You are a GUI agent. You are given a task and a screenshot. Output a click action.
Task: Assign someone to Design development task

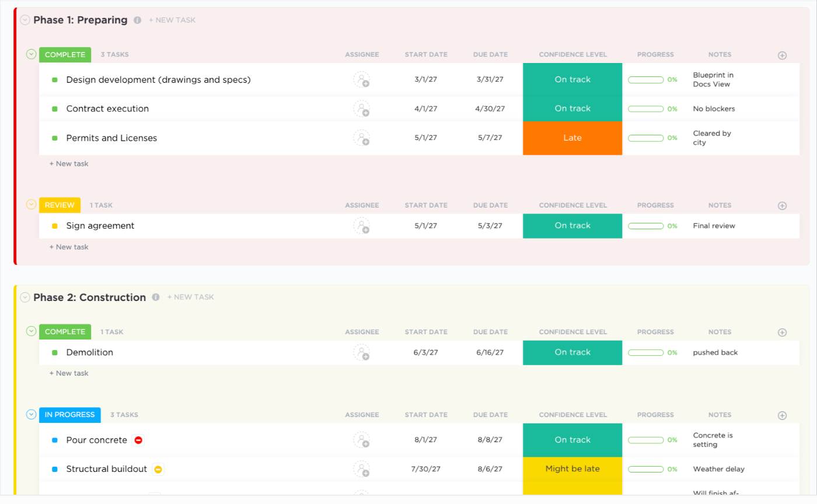click(x=362, y=79)
